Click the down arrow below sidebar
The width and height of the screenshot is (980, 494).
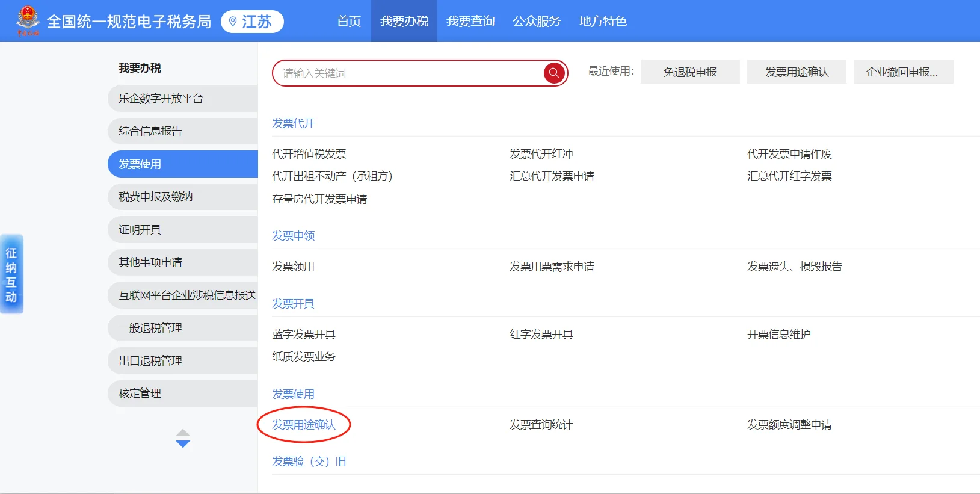click(x=183, y=444)
